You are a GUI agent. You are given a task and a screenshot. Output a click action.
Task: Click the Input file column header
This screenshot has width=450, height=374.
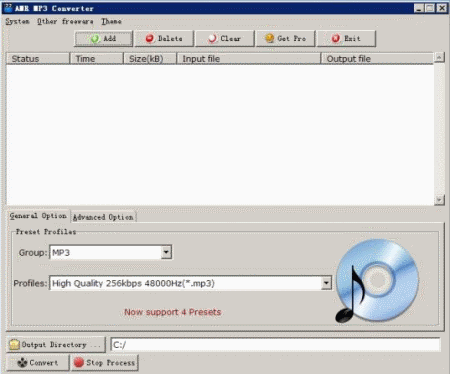pos(248,59)
